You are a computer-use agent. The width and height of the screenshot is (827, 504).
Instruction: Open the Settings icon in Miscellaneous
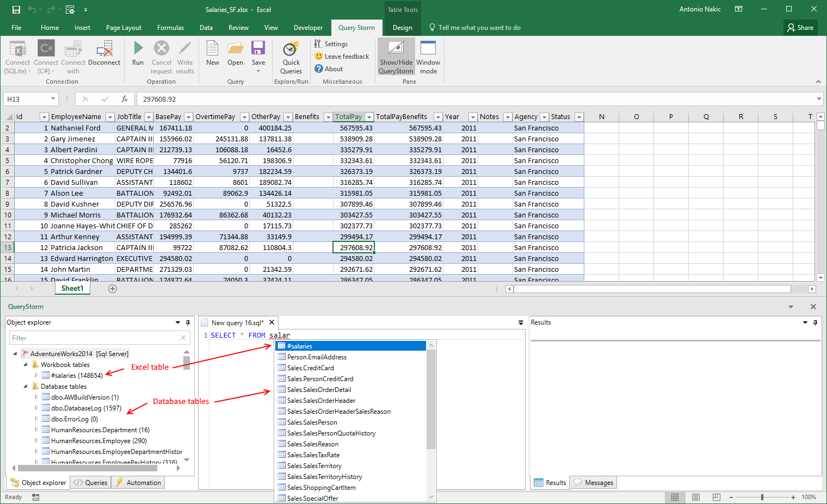[331, 44]
